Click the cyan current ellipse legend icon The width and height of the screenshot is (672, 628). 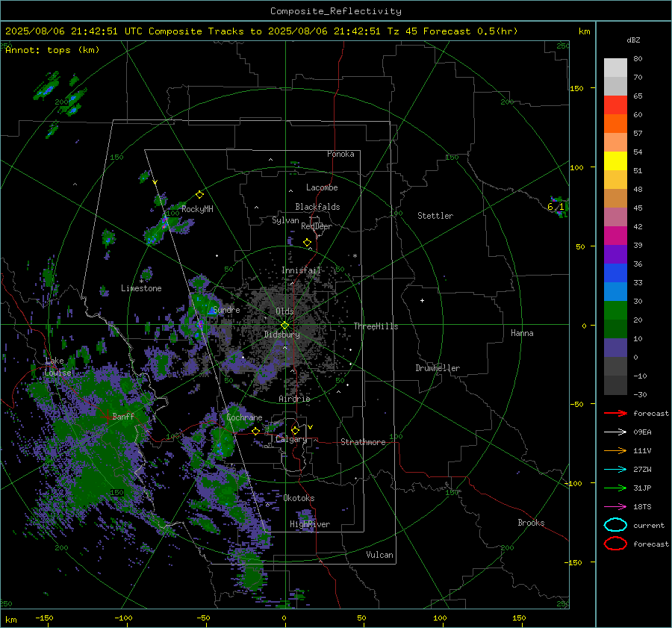point(615,525)
